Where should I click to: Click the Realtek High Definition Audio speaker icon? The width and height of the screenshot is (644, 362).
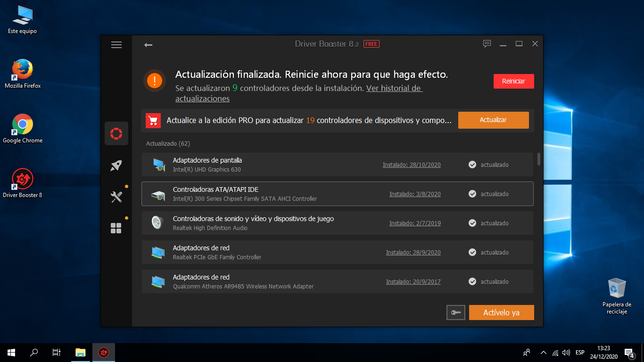157,222
